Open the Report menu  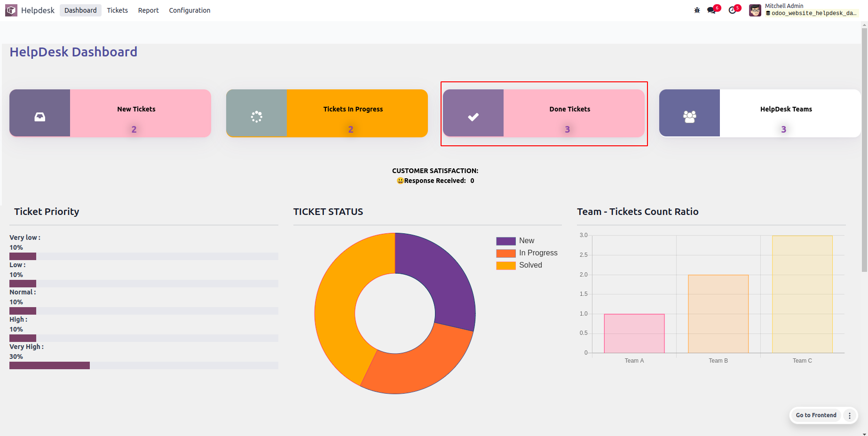click(148, 10)
